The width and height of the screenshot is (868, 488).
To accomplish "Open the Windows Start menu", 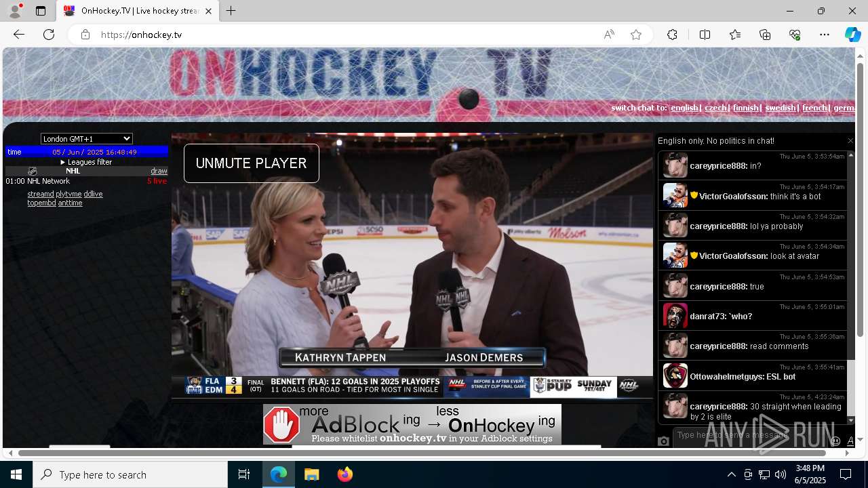I will (16, 474).
